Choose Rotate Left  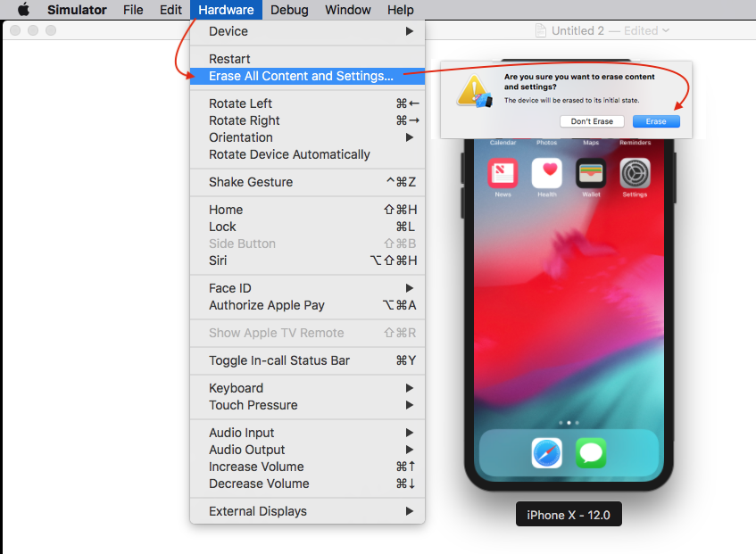coord(307,103)
